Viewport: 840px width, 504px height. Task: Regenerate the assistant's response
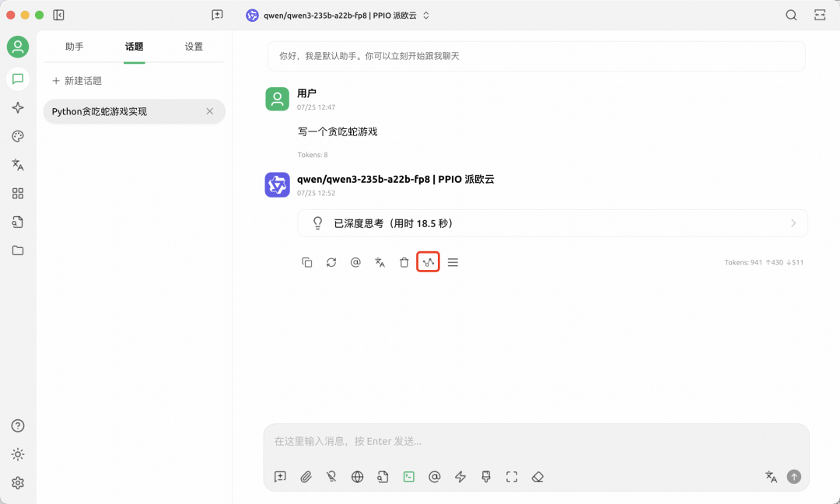click(331, 262)
